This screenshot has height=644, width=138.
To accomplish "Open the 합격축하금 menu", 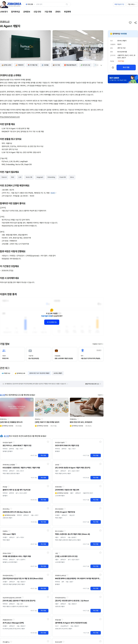I will point(15,12).
